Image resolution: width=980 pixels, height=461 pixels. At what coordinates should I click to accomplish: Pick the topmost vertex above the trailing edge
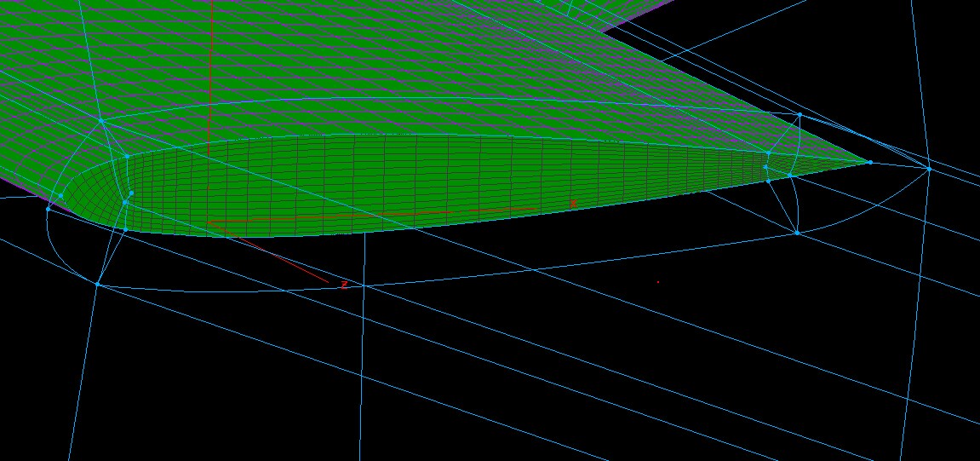tap(799, 114)
